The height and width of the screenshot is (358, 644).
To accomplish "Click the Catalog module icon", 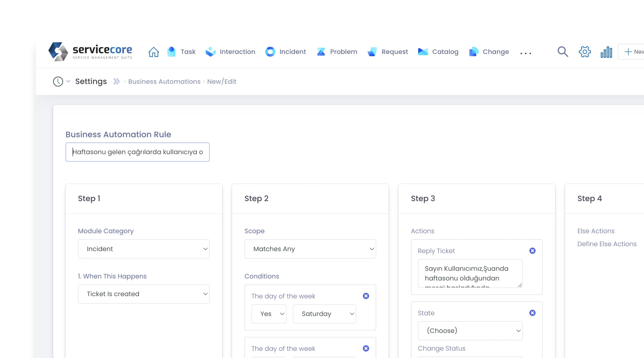I will (423, 52).
